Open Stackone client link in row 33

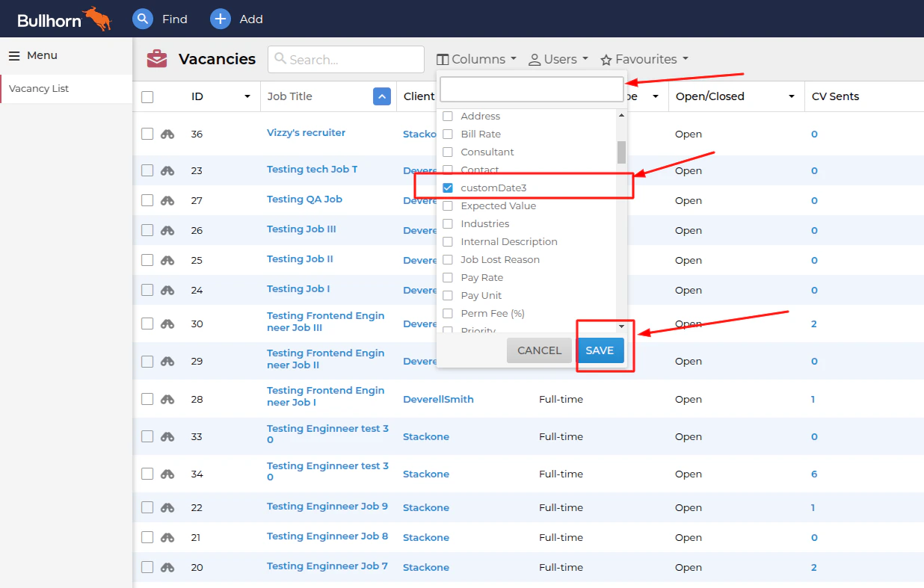tap(426, 436)
